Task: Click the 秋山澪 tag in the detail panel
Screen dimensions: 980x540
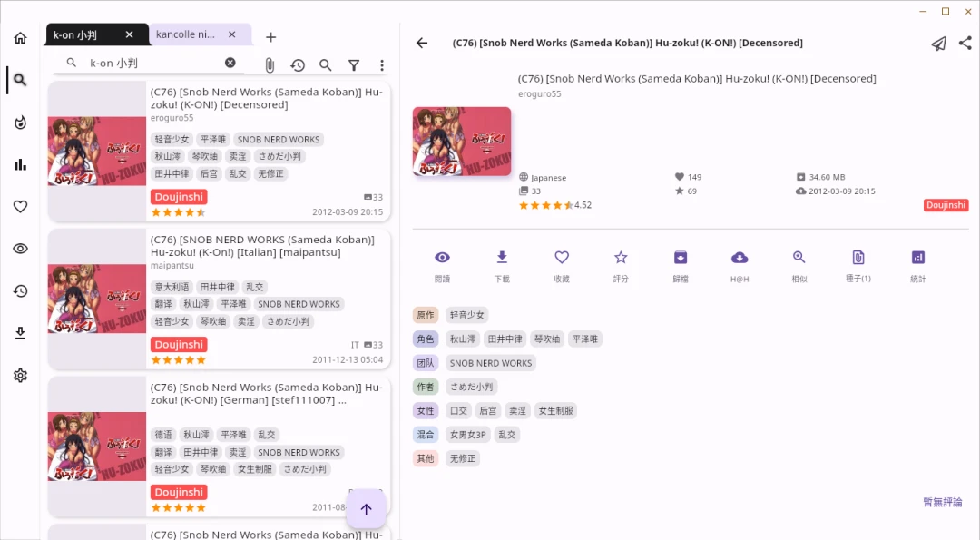Action: [x=463, y=339]
